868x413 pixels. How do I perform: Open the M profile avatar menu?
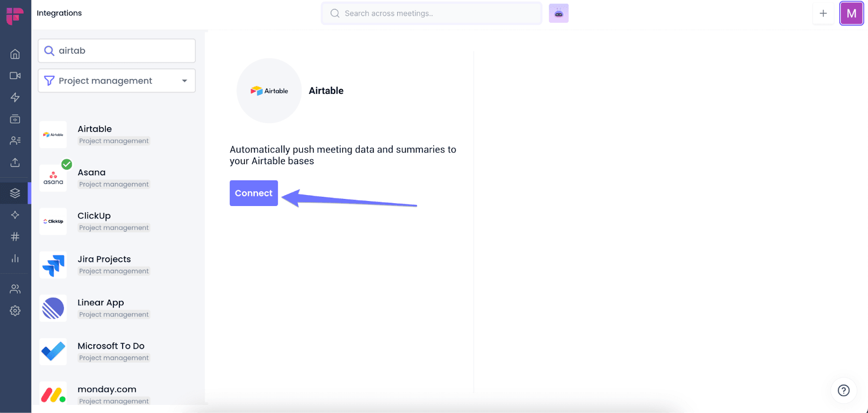pyautogui.click(x=852, y=14)
